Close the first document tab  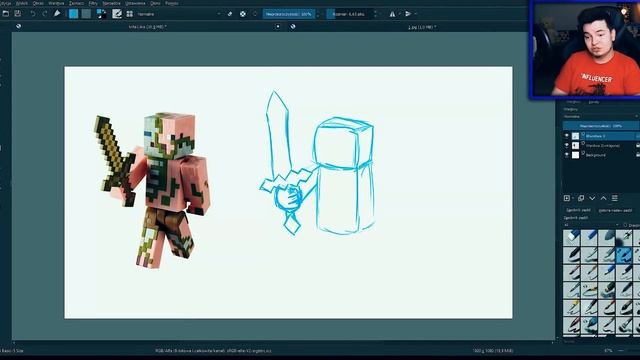(278, 27)
